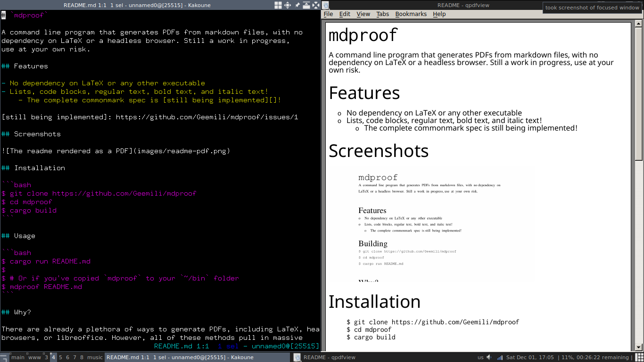Screen dimensions: 644x362
Task: Click 'cargo build' line in the PDF
Action: [371, 337]
